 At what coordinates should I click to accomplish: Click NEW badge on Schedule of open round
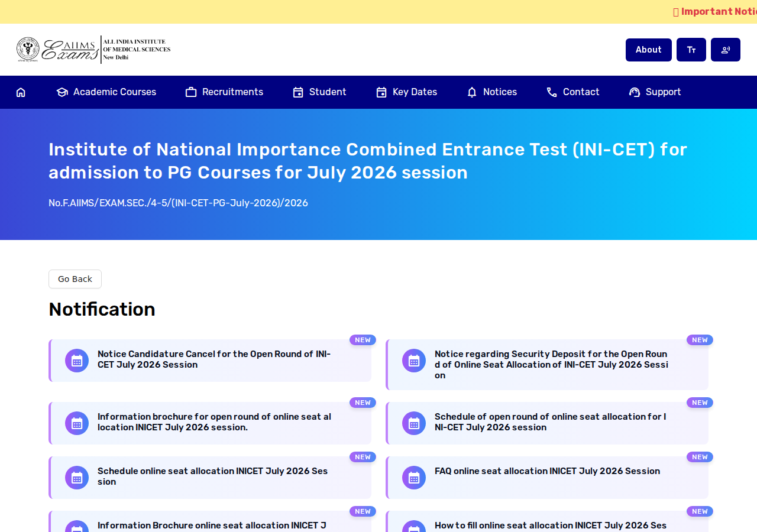coord(700,403)
